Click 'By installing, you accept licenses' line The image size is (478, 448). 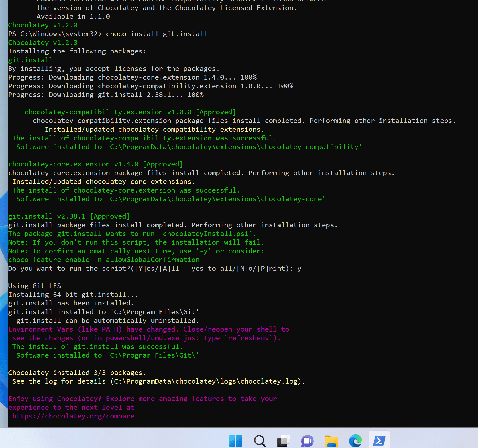114,69
